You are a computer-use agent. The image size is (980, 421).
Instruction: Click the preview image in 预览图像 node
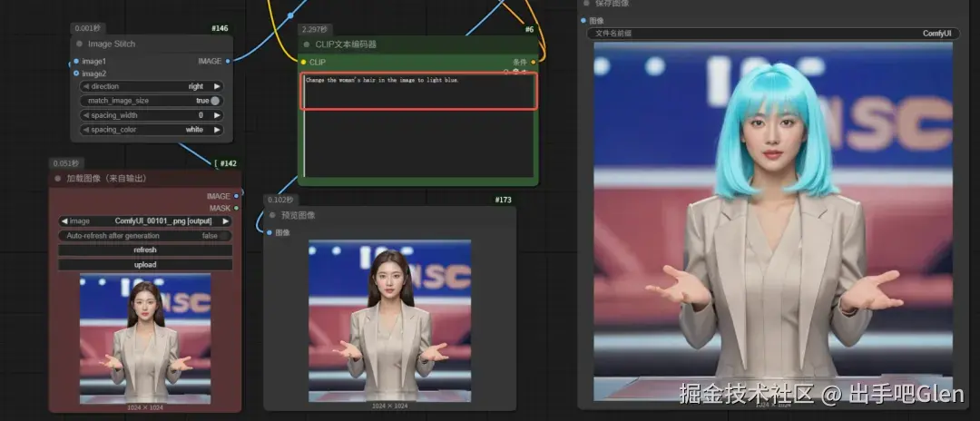(390, 320)
